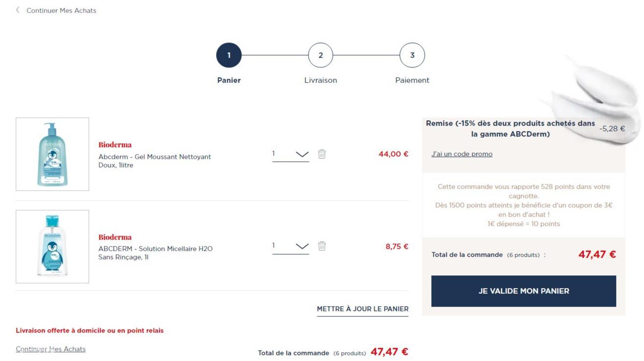This screenshot has height=361, width=644.
Task: Delete the Gel Moussant Nettoyant item
Action: click(x=322, y=154)
